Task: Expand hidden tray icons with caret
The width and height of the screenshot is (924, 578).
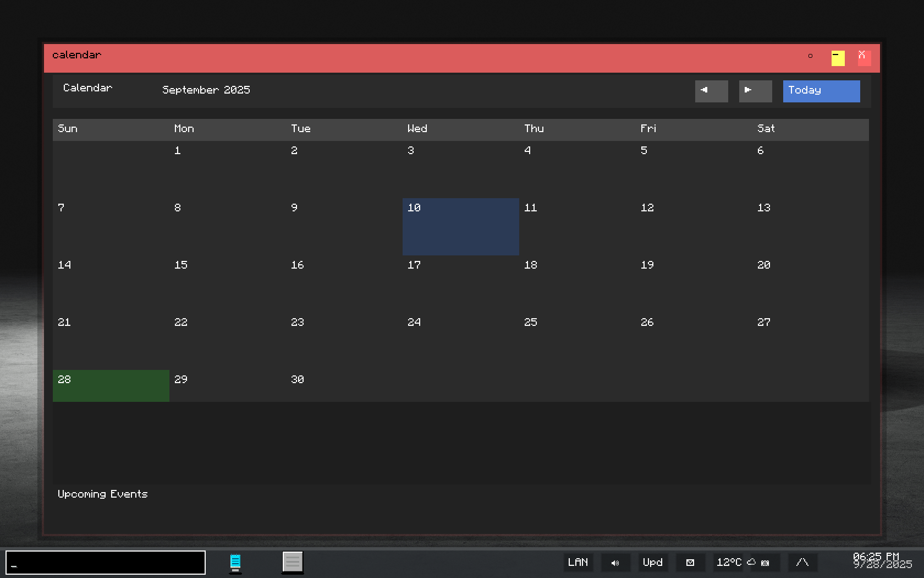Action: pos(802,562)
